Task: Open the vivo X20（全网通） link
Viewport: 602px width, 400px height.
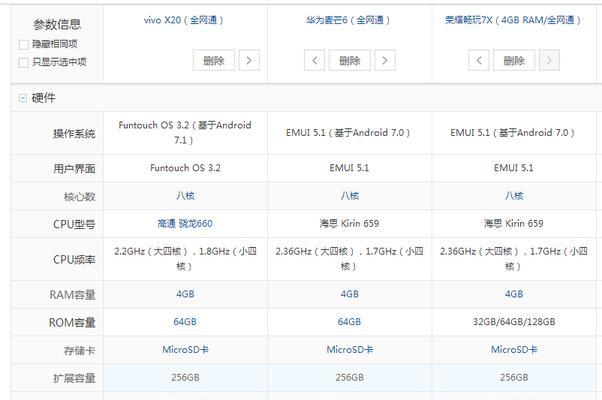Action: pyautogui.click(x=184, y=20)
